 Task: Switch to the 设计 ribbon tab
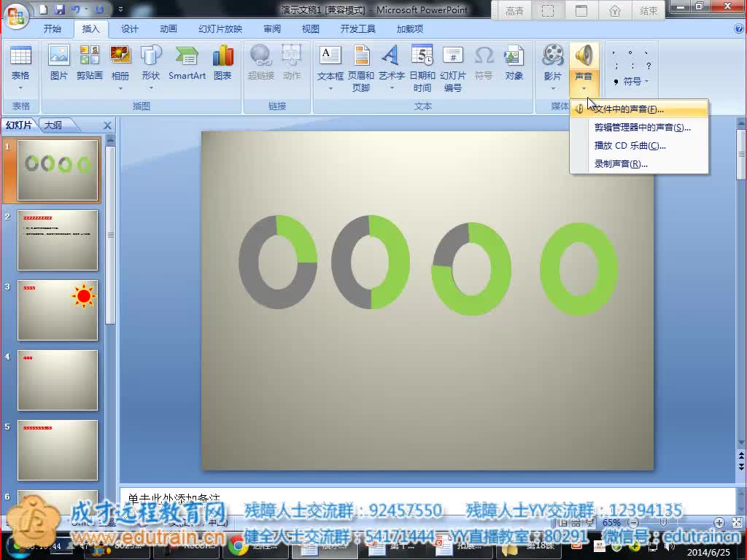pos(130,29)
